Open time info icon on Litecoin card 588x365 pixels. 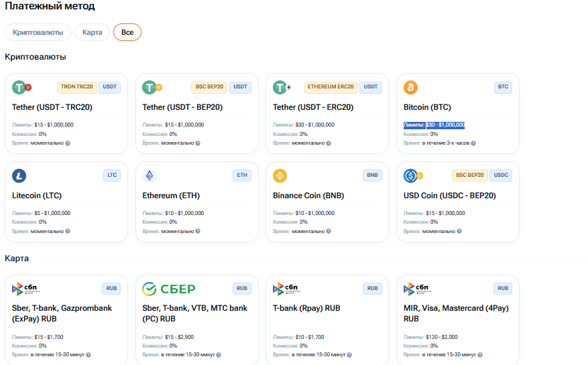68,231
